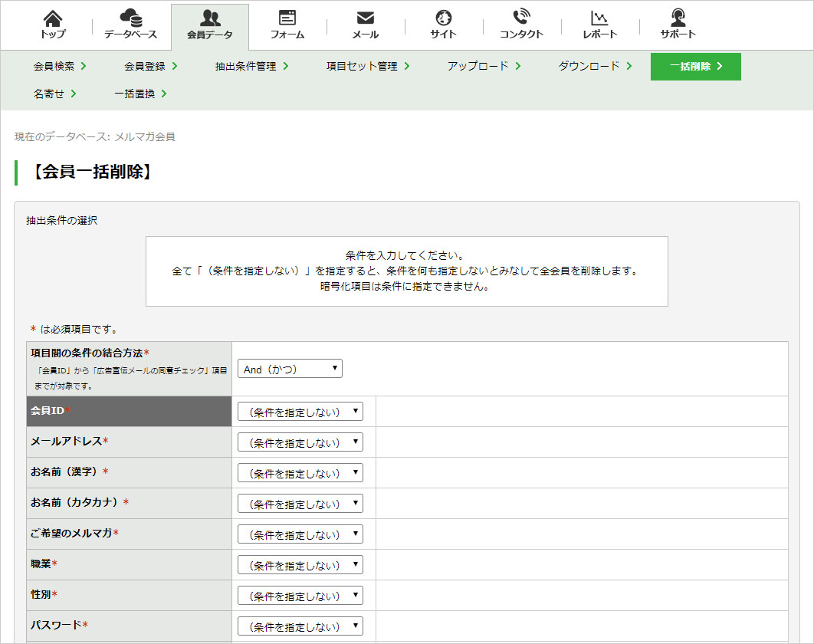Open the ご希望のメルマガ condition dropdown

click(300, 534)
